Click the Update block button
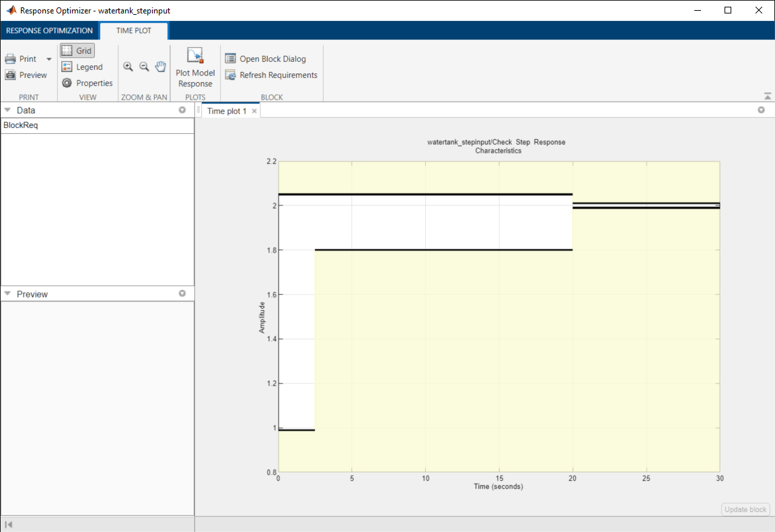775x532 pixels. coord(745,509)
